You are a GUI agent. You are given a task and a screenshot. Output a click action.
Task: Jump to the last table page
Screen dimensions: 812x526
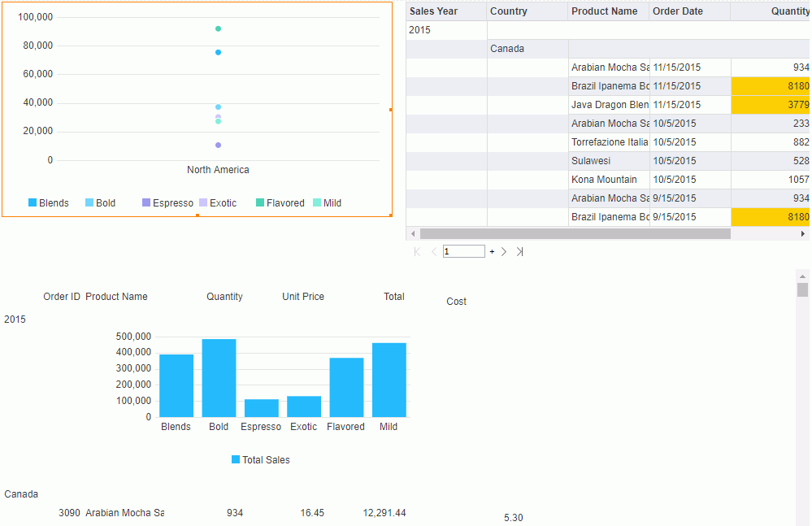pos(519,252)
